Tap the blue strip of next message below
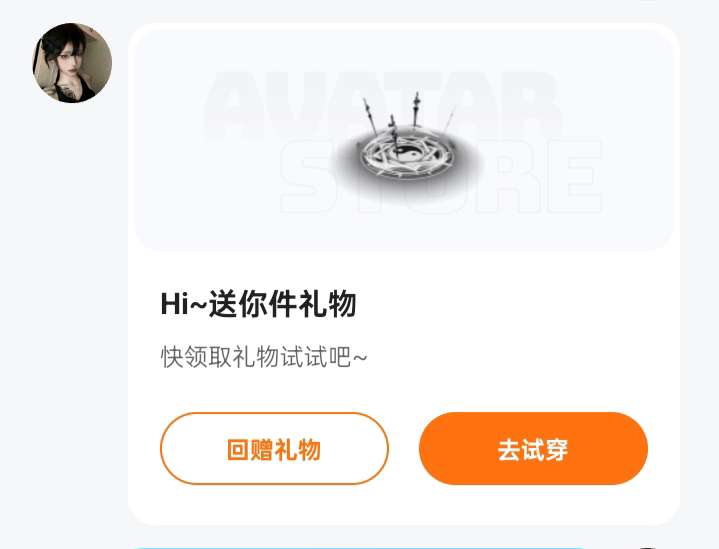The width and height of the screenshot is (719, 549). coord(360,547)
